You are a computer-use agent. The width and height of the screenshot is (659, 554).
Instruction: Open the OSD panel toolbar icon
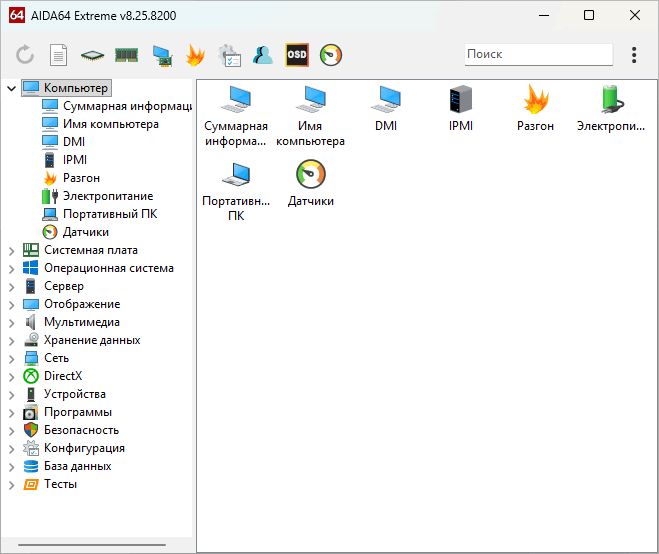click(297, 55)
